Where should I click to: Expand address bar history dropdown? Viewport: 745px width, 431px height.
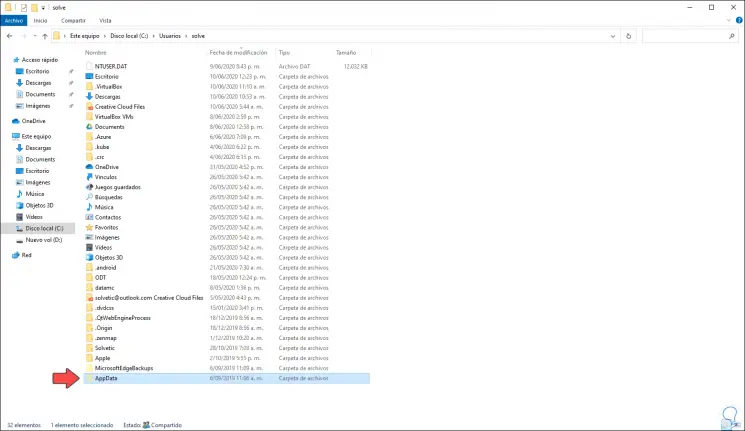pyautogui.click(x=612, y=36)
